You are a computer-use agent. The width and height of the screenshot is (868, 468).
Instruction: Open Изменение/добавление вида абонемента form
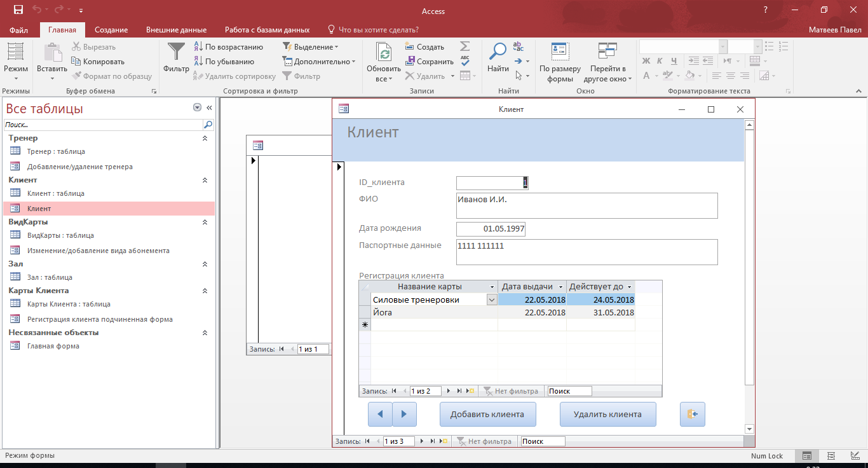(98, 251)
